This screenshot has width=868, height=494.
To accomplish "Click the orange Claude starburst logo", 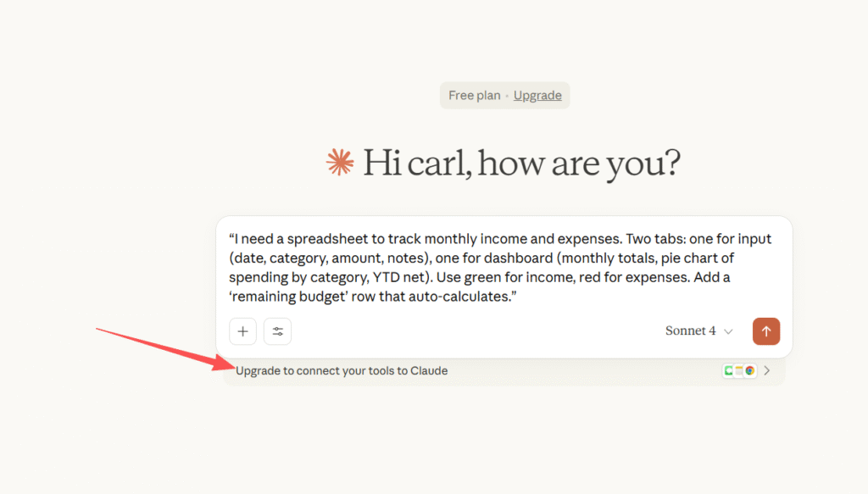I will [x=340, y=163].
